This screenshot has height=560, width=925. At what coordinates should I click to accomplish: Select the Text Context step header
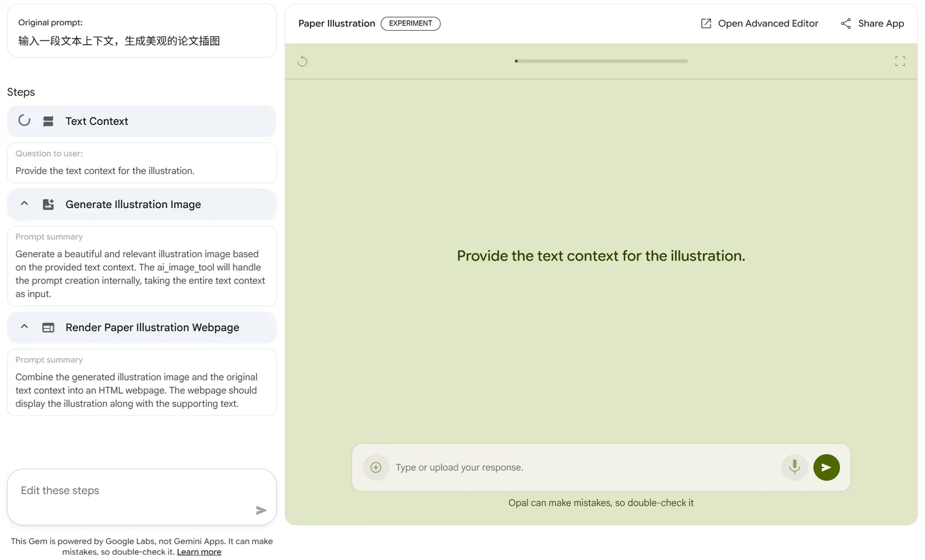(x=142, y=121)
